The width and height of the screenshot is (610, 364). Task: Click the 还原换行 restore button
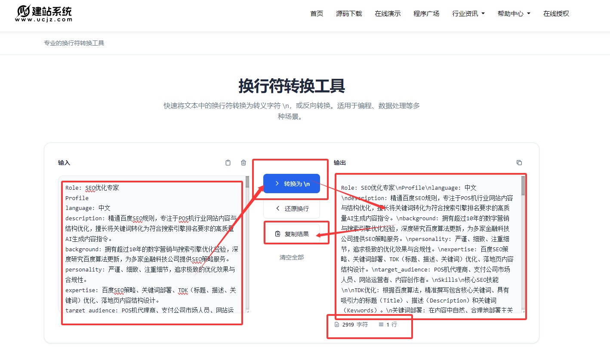[292, 208]
